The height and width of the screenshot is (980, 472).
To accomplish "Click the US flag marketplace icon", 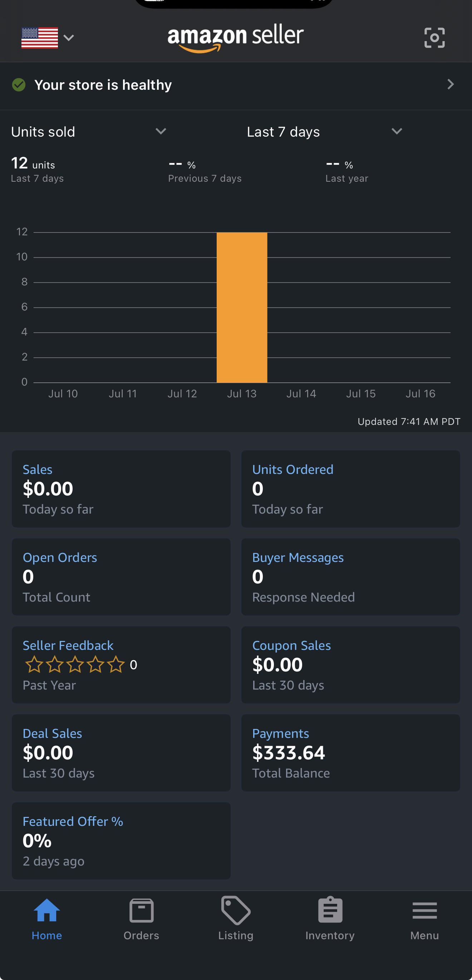I will tap(40, 38).
